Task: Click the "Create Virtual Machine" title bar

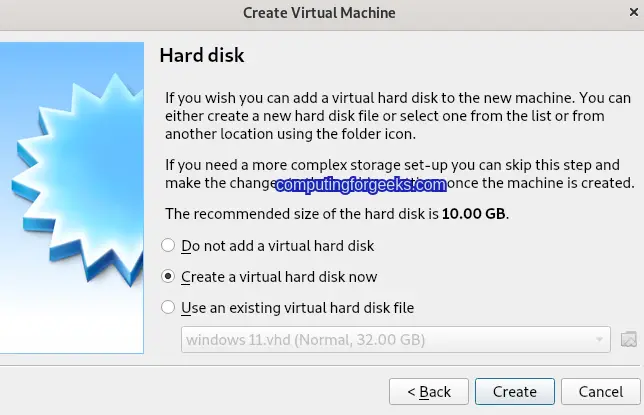Action: point(319,13)
